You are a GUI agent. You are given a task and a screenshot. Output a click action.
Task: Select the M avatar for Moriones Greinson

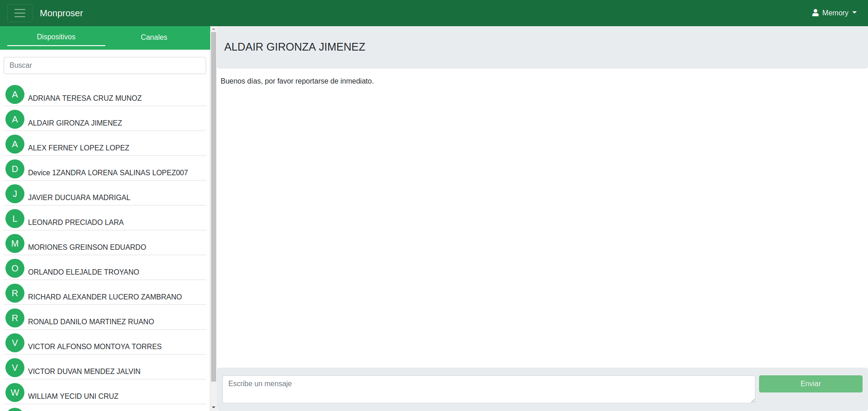tap(15, 243)
